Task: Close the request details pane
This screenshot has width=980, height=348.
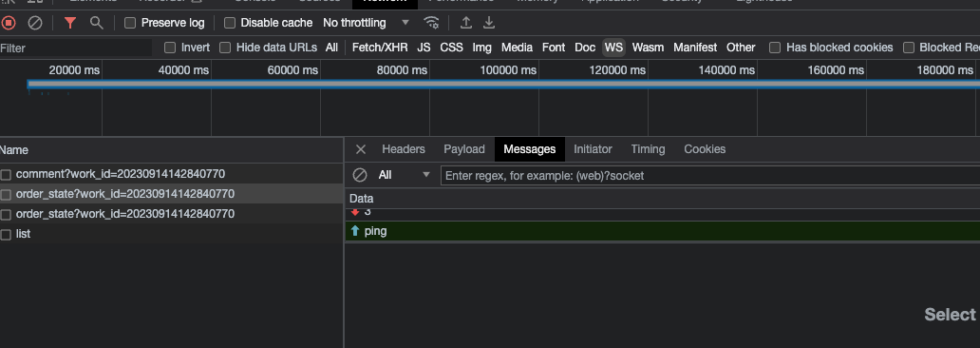Action: coord(360,149)
